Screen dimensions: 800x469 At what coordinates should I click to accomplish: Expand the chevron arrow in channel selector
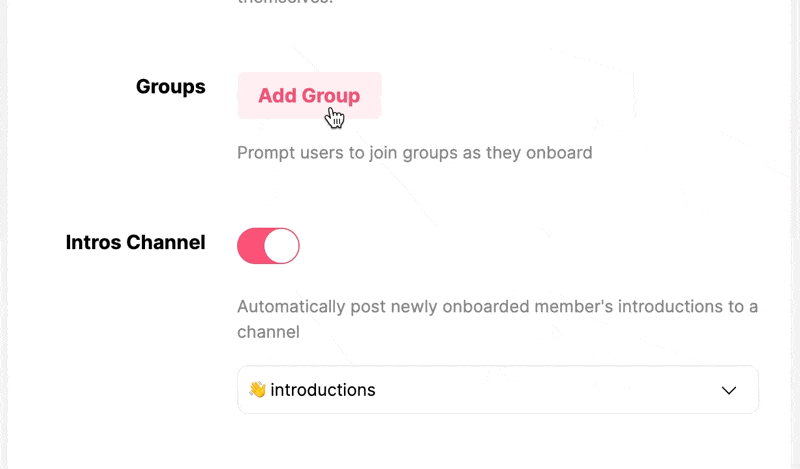[729, 390]
